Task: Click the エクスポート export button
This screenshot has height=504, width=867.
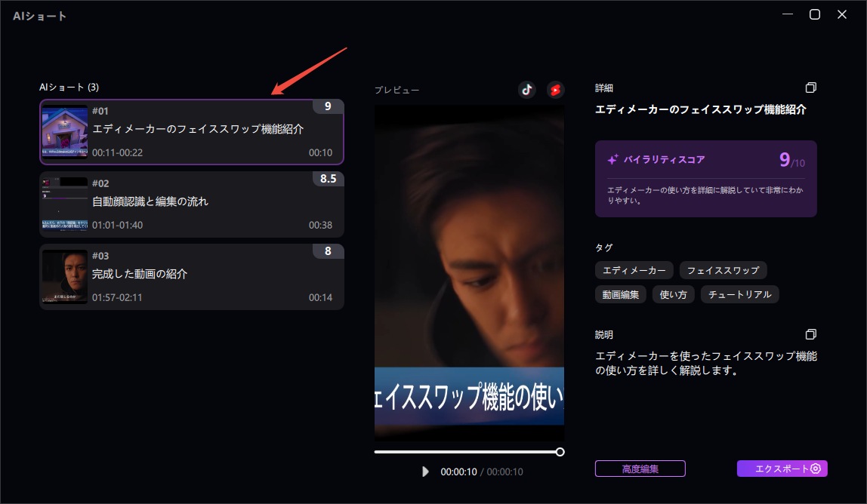Action: tap(782, 469)
